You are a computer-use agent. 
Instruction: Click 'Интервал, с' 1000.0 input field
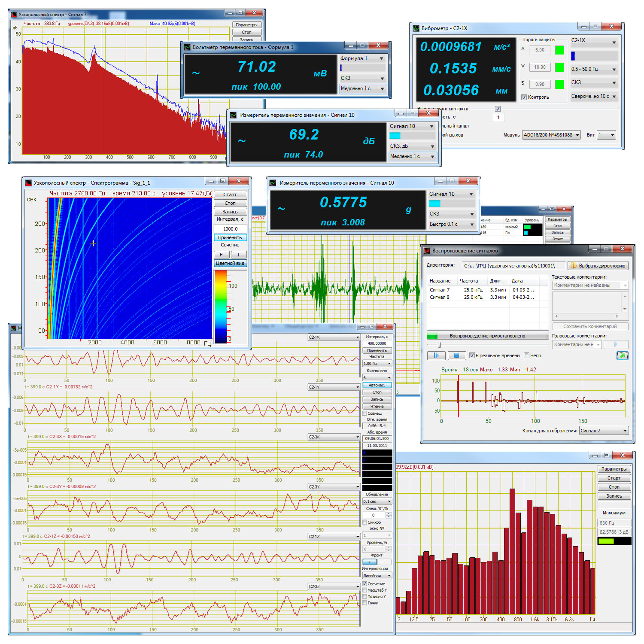click(230, 229)
